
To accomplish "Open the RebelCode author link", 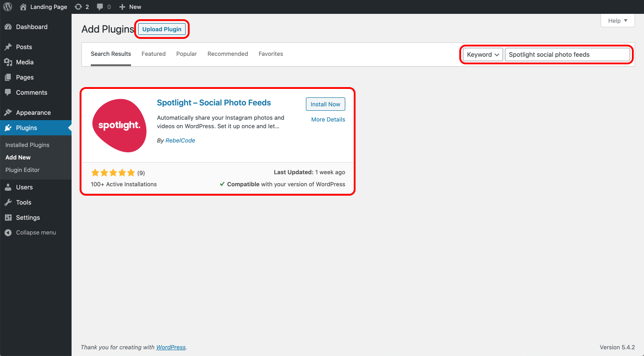I will coord(180,140).
